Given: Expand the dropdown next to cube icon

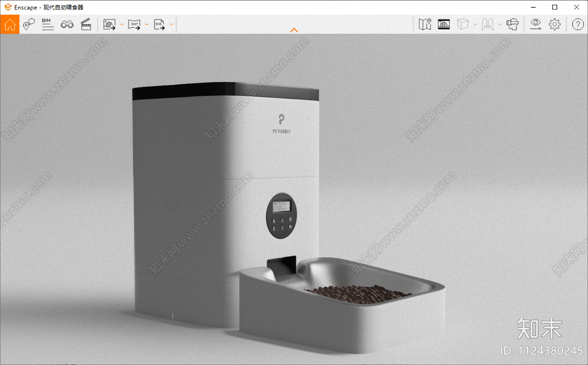Looking at the screenshot, I should click(475, 25).
